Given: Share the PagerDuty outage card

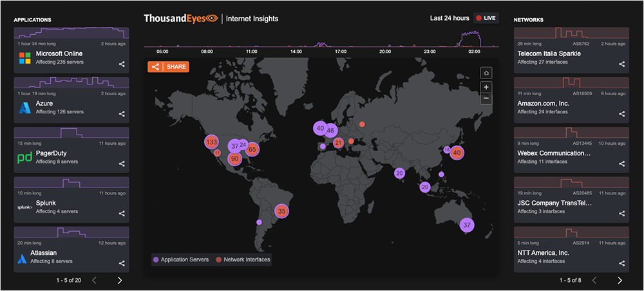Looking at the screenshot, I should (x=122, y=164).
